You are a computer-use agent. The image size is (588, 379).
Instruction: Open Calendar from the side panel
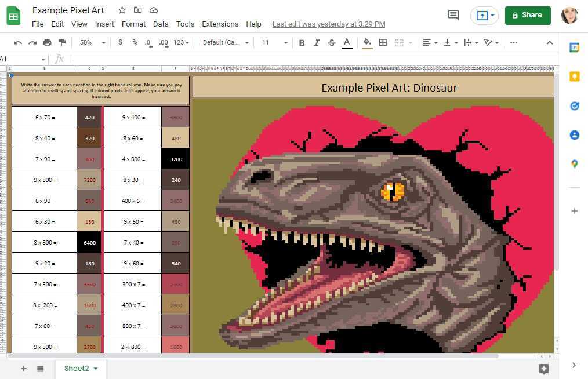(x=574, y=48)
